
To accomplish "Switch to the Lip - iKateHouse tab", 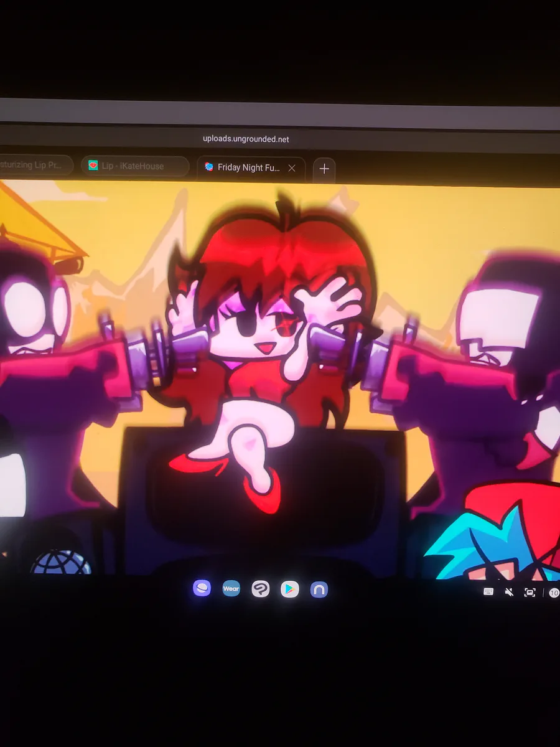I will 135,166.
